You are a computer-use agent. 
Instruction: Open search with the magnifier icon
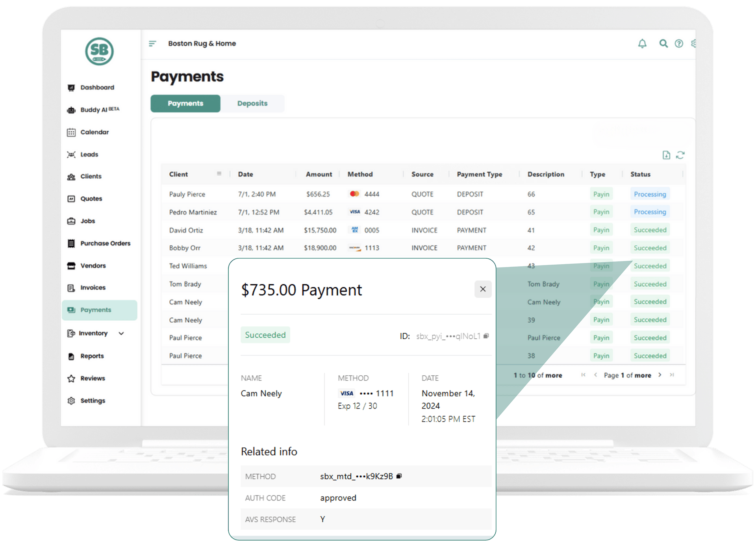click(663, 44)
